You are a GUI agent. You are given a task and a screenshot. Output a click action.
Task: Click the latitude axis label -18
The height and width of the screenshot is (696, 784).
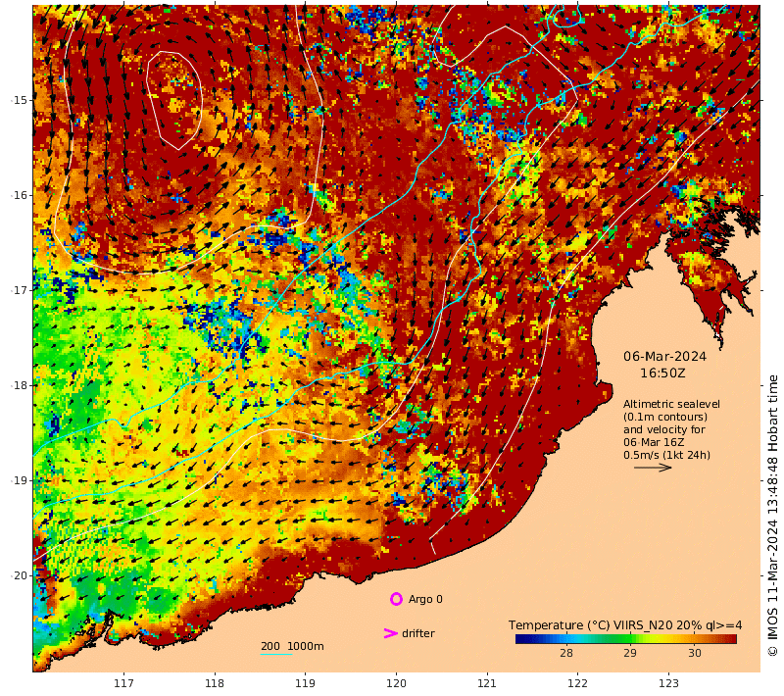(x=19, y=385)
